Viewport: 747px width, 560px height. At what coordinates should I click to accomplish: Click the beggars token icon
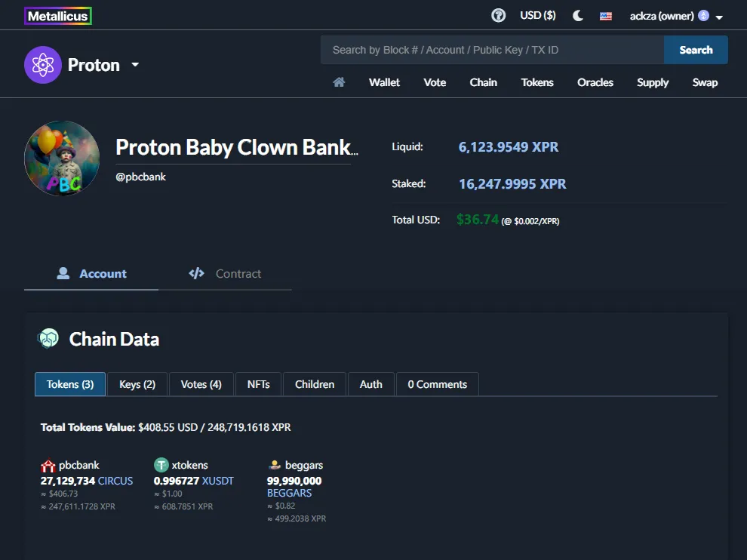pyautogui.click(x=275, y=465)
